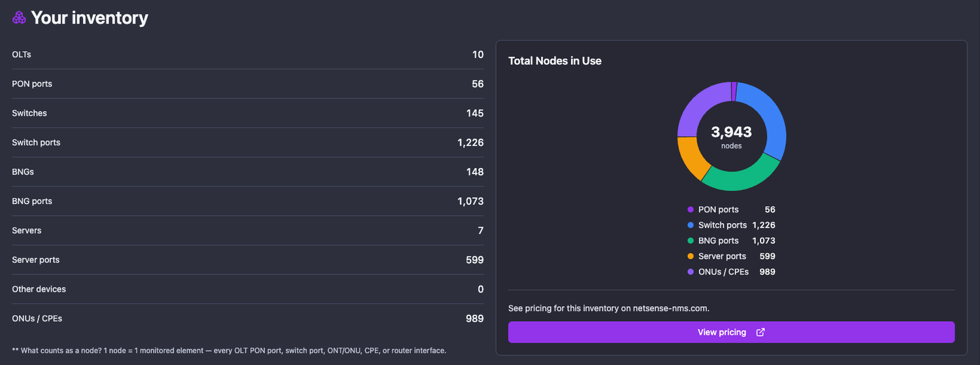Click the legend value 1,226
The height and width of the screenshot is (365, 980).
point(764,225)
